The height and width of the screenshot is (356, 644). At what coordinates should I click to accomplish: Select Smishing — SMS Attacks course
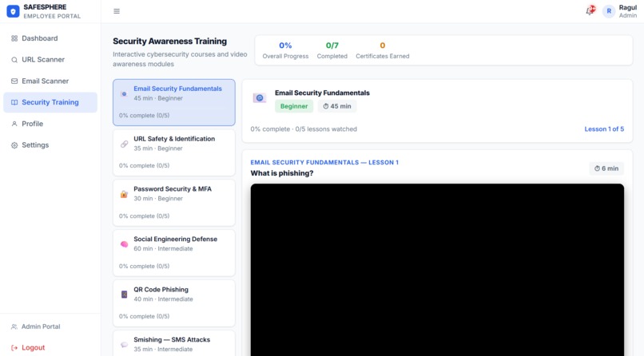[174, 343]
